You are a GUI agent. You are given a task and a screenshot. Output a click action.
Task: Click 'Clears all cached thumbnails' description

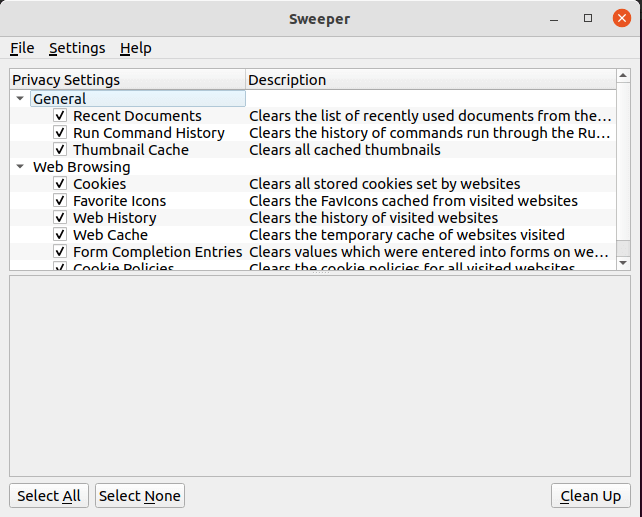(x=345, y=150)
